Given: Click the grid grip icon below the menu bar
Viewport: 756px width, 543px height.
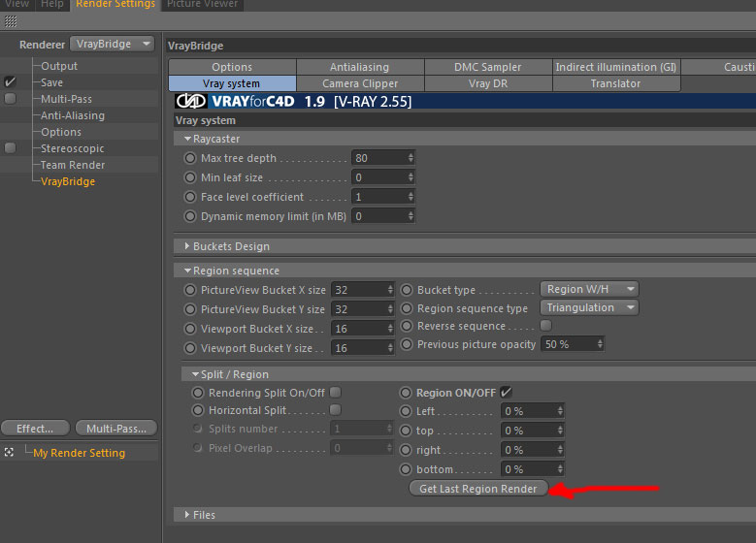Looking at the screenshot, I should point(11,21).
